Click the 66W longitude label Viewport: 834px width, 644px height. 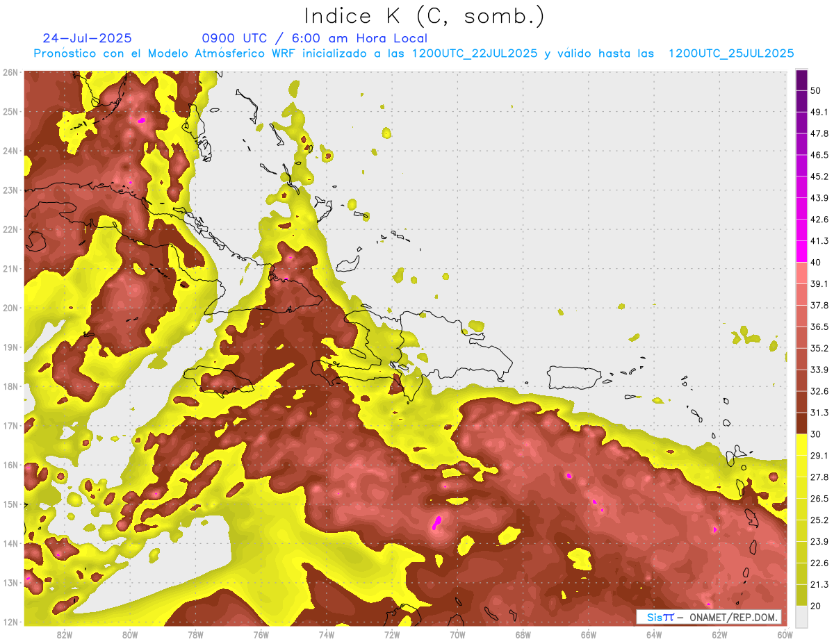(589, 635)
